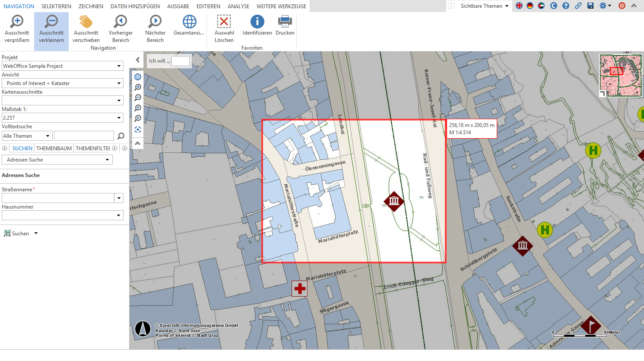Screen dimensions: 644x361
Task: Open the ANALYSE menu tab
Action: pos(238,6)
